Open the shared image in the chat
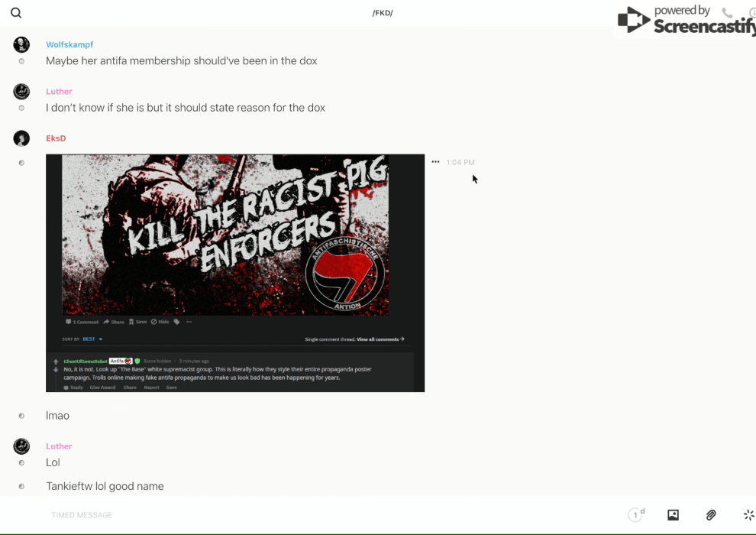756x535 pixels. 235,273
